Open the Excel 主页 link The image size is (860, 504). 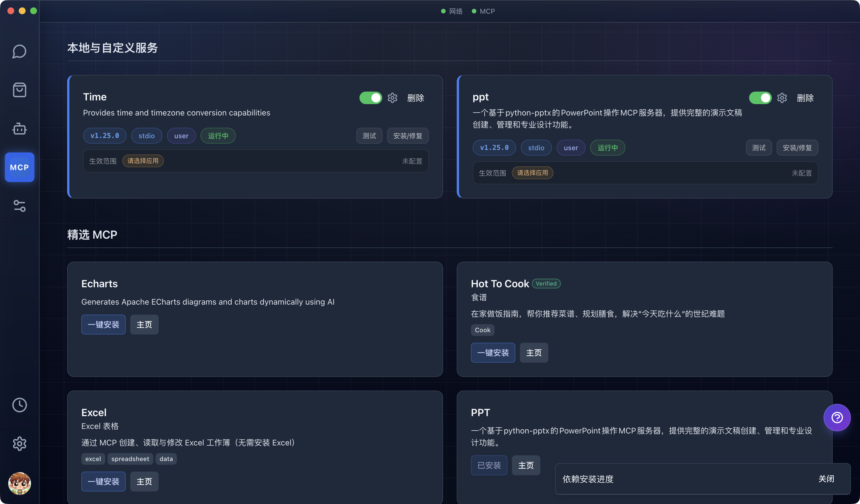point(144,482)
